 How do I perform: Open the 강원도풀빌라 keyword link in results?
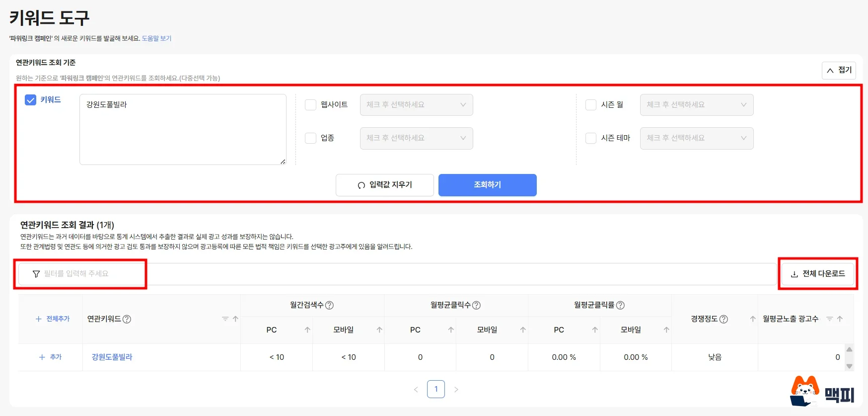(112, 357)
